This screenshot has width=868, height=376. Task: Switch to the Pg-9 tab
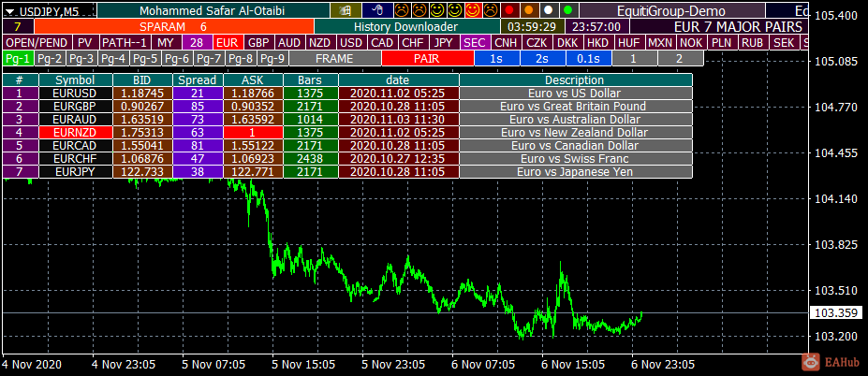pyautogui.click(x=274, y=58)
